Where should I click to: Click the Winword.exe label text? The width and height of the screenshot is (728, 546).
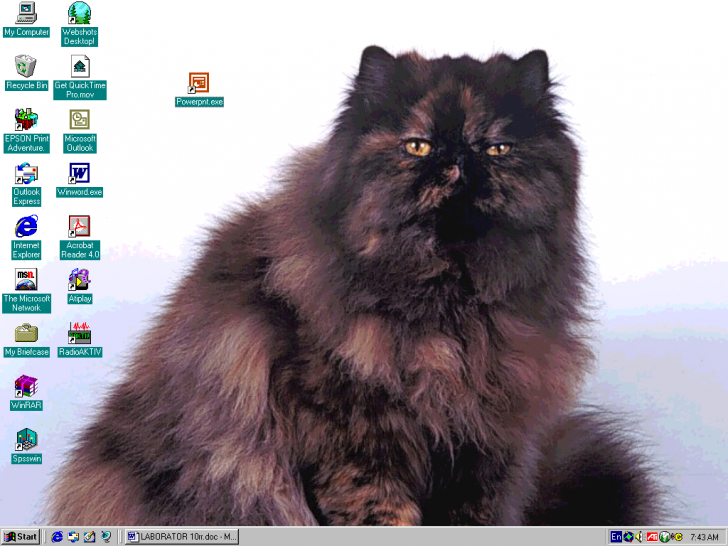(79, 192)
